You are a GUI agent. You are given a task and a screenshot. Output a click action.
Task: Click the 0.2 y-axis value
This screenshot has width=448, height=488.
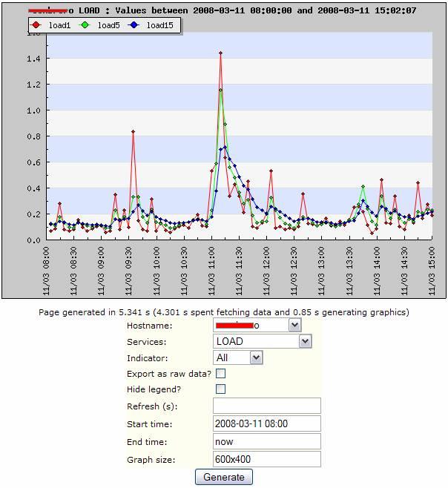coord(33,214)
